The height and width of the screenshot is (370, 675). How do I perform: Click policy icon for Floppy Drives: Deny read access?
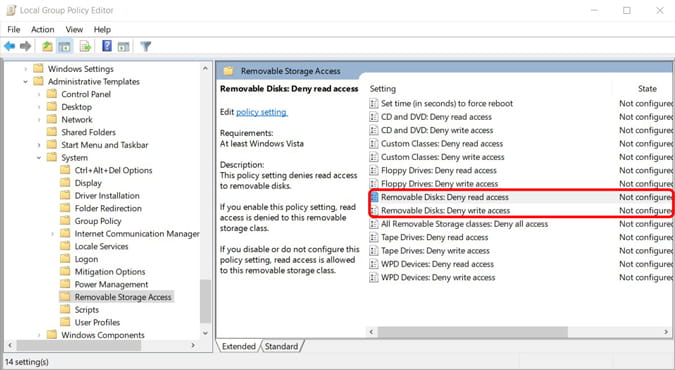374,171
